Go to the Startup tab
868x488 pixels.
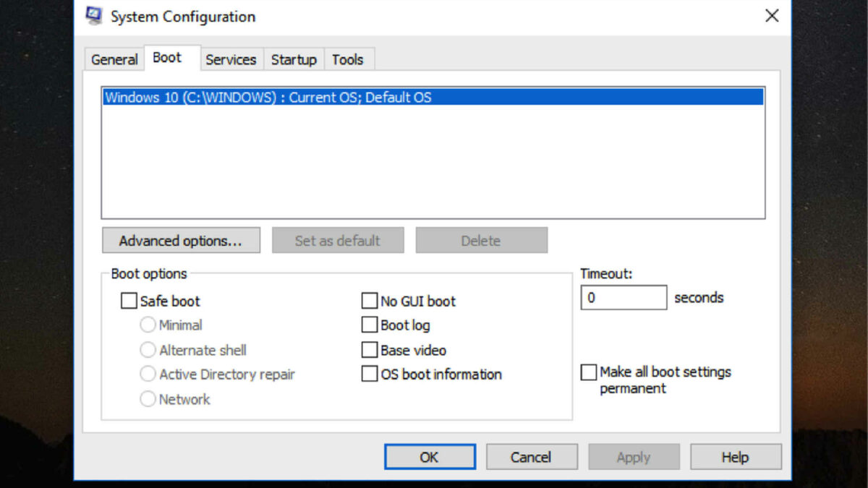294,60
